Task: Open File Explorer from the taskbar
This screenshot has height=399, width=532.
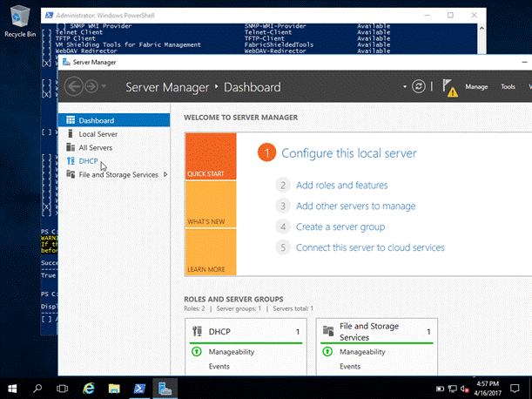Action: (x=114, y=389)
